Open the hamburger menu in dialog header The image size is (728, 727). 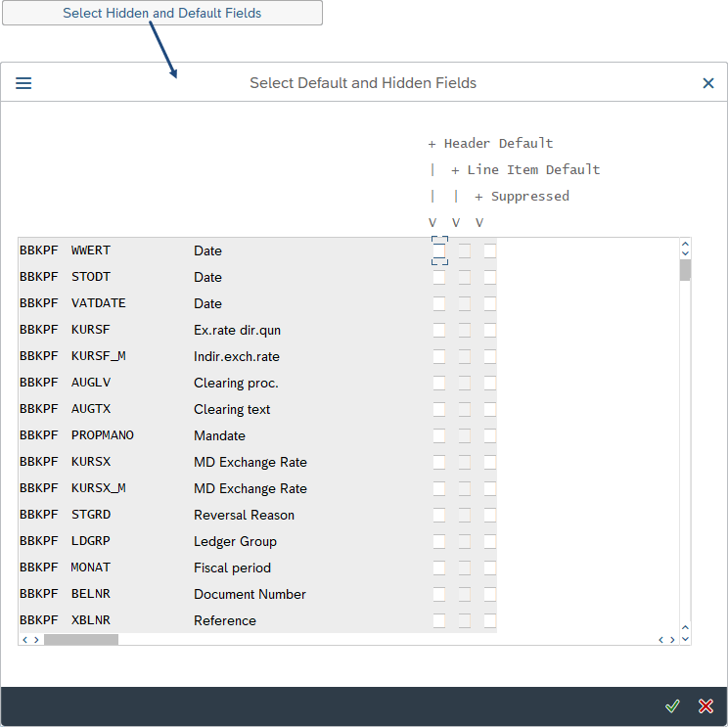pyautogui.click(x=23, y=83)
